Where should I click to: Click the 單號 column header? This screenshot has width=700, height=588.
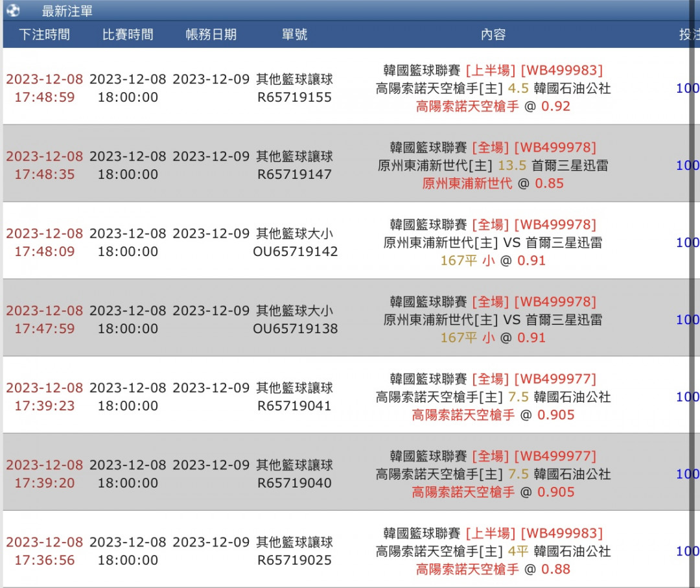tap(294, 35)
